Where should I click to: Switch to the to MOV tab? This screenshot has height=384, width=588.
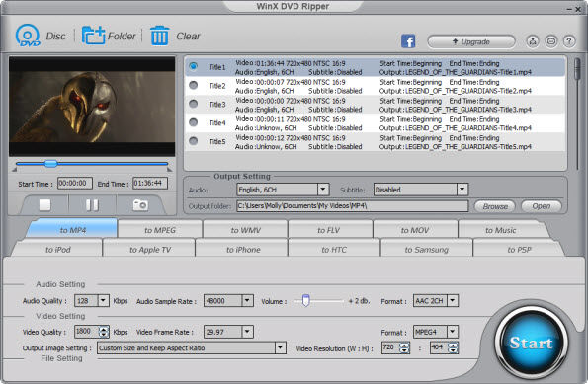(415, 230)
